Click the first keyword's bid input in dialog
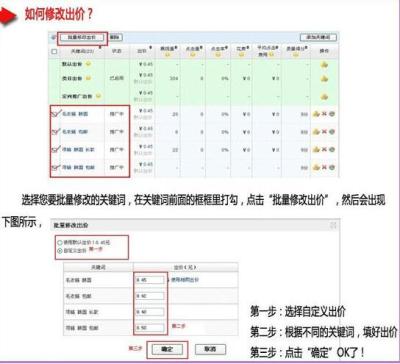This screenshot has height=364, width=400. tap(150, 280)
